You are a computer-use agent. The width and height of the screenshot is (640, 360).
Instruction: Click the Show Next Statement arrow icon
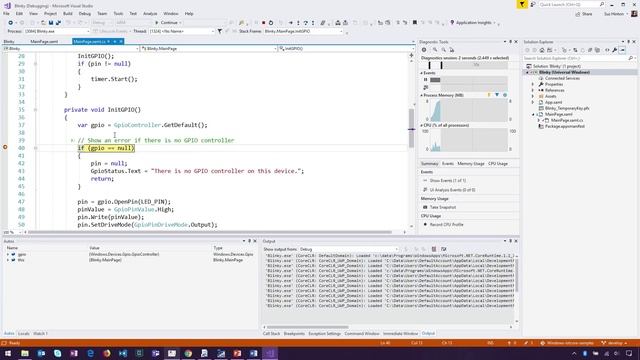pos(290,23)
